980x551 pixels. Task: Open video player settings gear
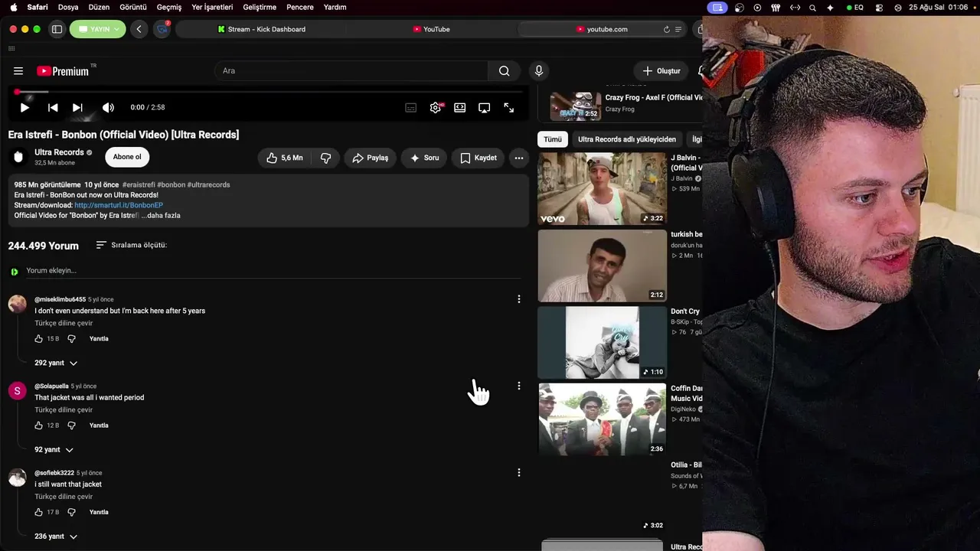pos(436,108)
